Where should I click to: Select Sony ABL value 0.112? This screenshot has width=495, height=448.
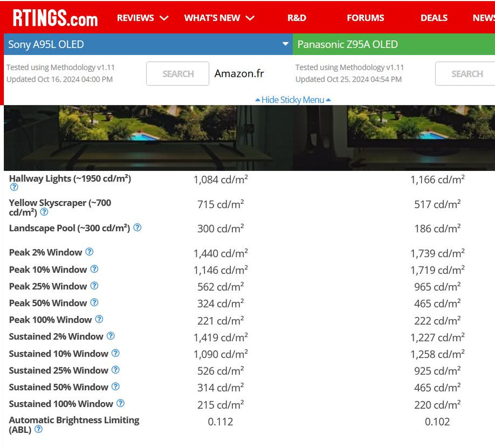tap(221, 422)
